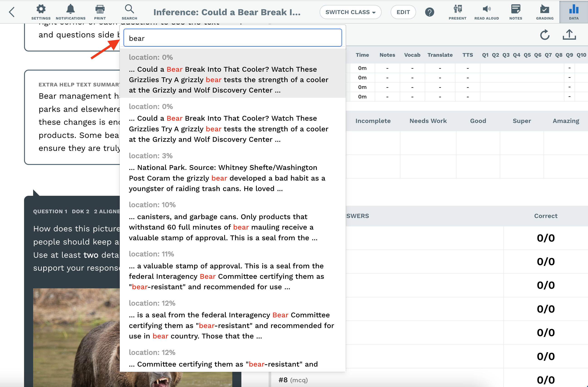The width and height of the screenshot is (588, 387).
Task: Start Present mode
Action: pyautogui.click(x=458, y=12)
